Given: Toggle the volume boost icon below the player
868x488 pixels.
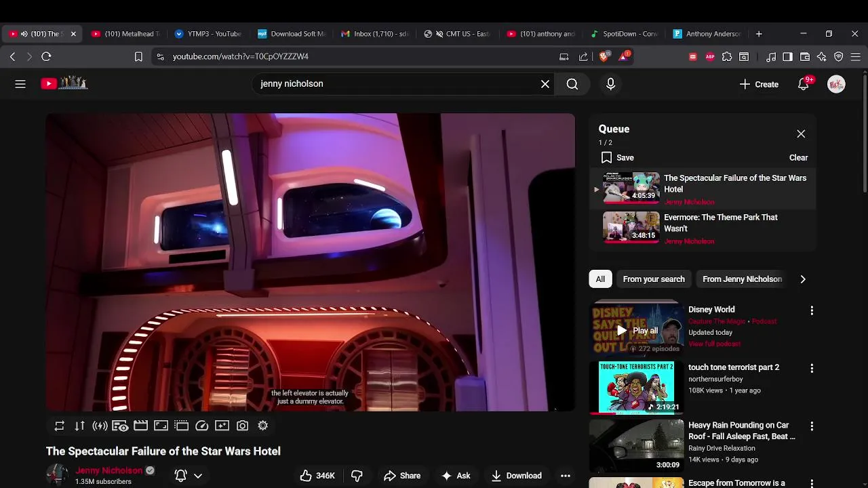Looking at the screenshot, I should 100,426.
